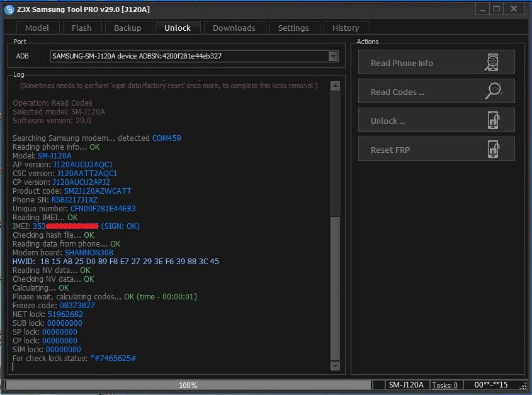Go to the Downloads tab
Screen dimensions: 532x395
click(x=234, y=28)
